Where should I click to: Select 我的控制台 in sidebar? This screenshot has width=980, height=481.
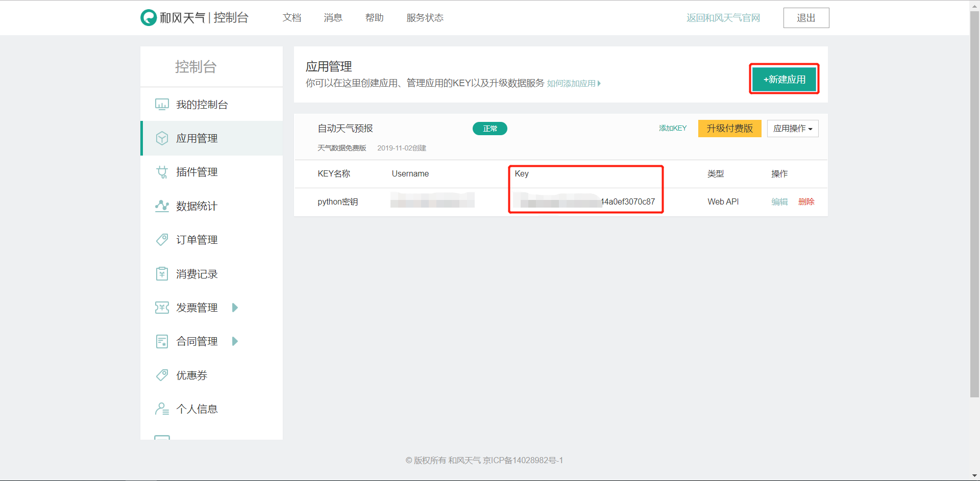[x=211, y=105]
